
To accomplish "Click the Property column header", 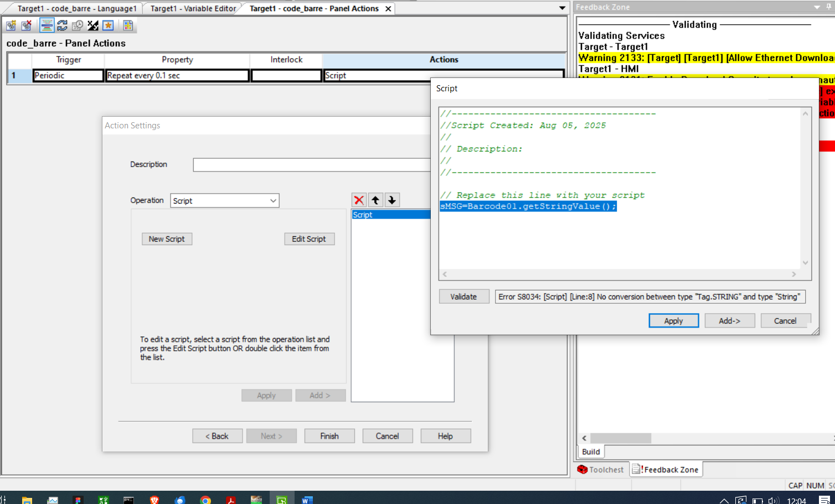I will (x=177, y=60).
